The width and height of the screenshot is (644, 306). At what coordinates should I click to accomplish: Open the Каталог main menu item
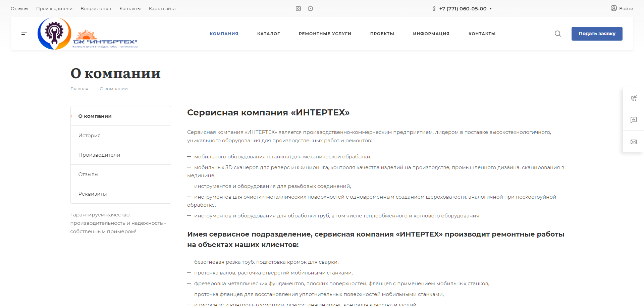268,34
